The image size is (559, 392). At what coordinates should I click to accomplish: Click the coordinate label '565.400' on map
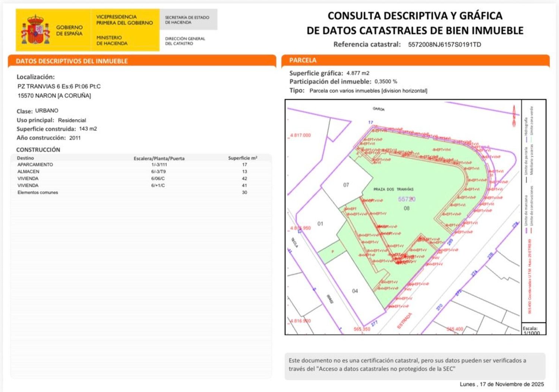tap(455, 329)
